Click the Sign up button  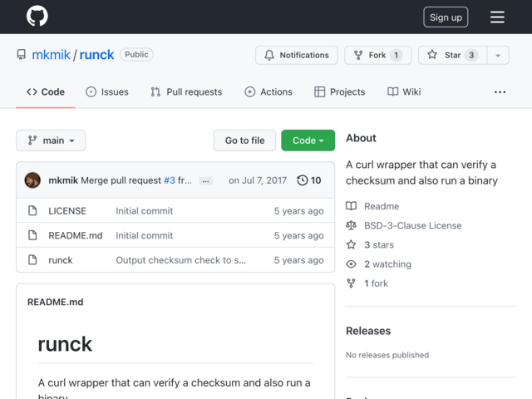click(x=446, y=17)
